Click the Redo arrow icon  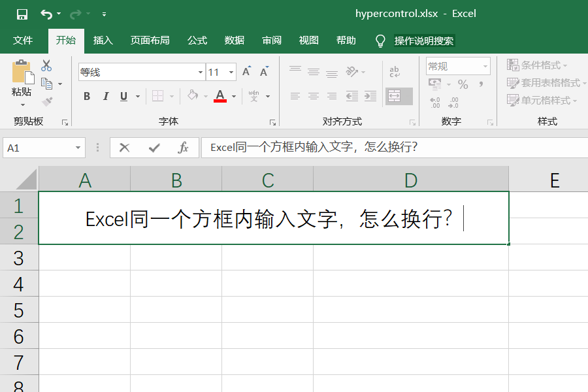[x=76, y=14]
